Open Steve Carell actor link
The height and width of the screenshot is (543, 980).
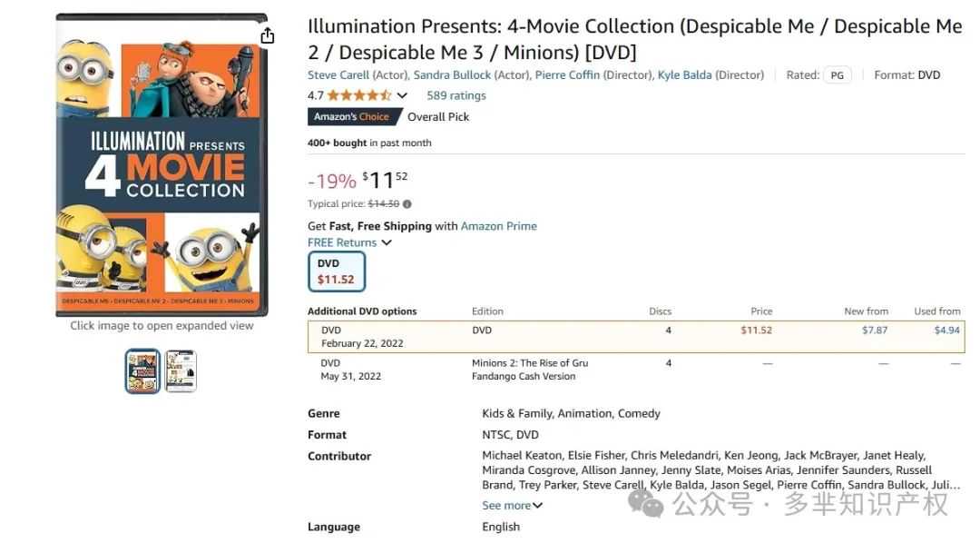(338, 75)
